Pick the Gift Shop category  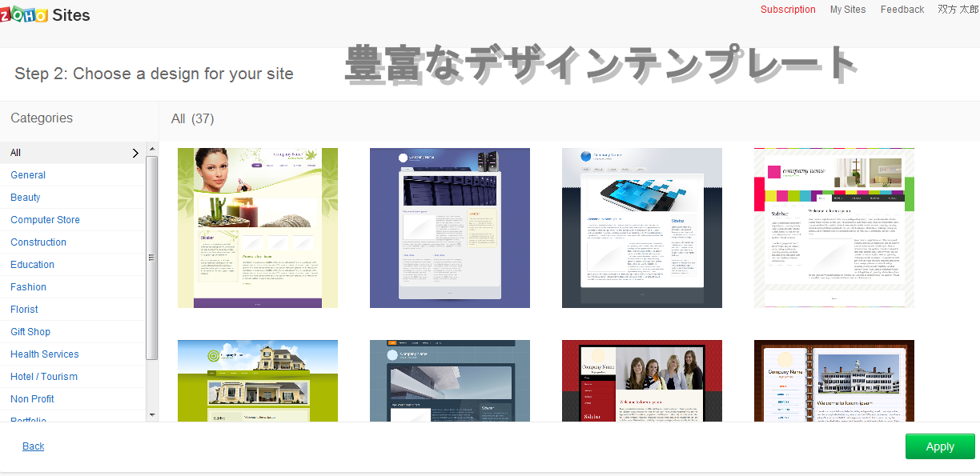[x=30, y=332]
